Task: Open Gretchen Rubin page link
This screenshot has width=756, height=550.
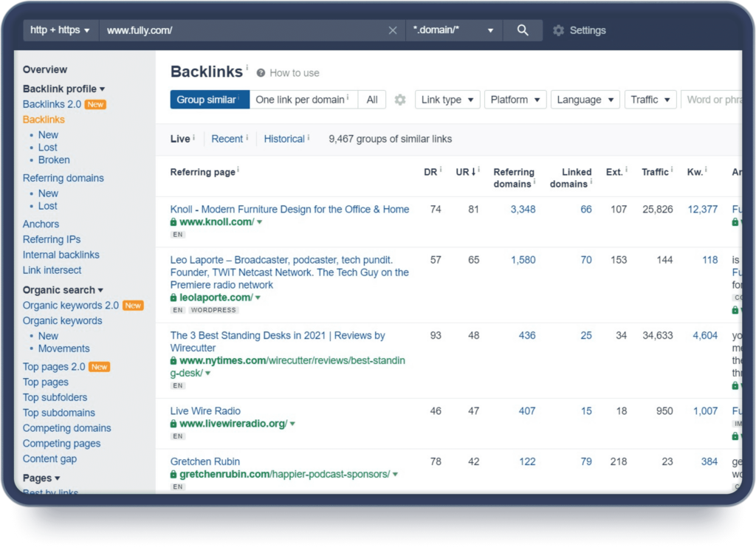Action: 205,462
